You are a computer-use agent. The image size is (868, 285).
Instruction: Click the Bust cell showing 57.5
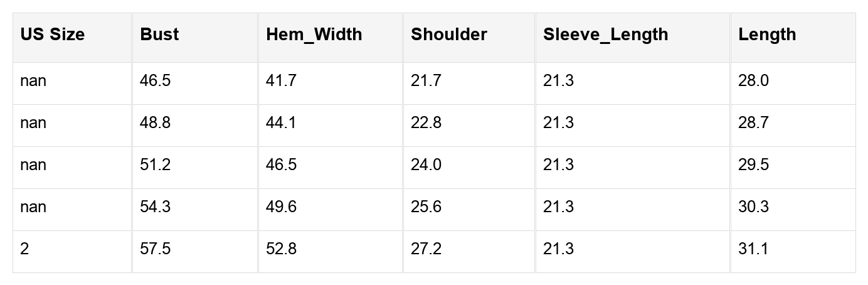155,249
